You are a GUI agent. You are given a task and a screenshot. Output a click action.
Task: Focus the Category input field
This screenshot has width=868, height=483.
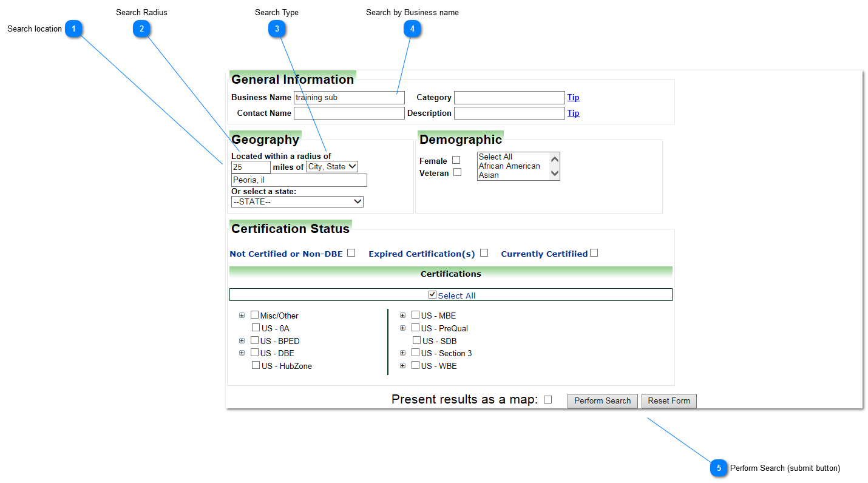(509, 97)
